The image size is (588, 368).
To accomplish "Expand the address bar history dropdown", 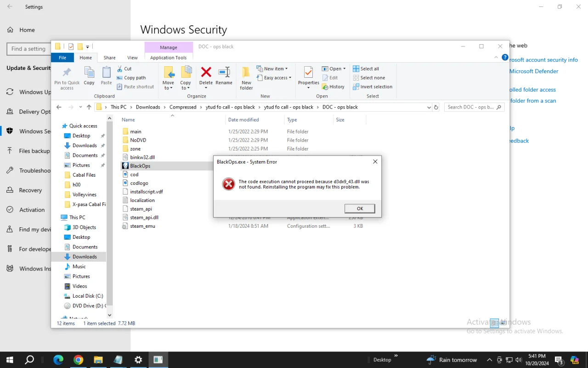I will pos(429,107).
